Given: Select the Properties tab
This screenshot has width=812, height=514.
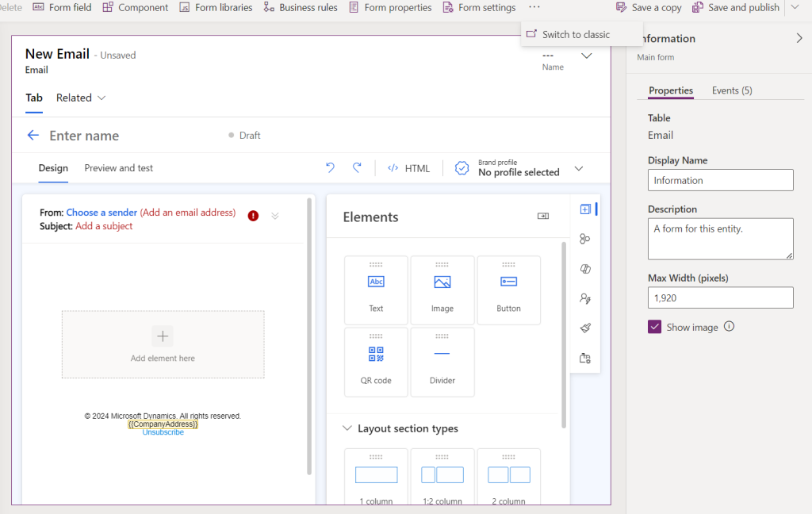Looking at the screenshot, I should click(671, 90).
